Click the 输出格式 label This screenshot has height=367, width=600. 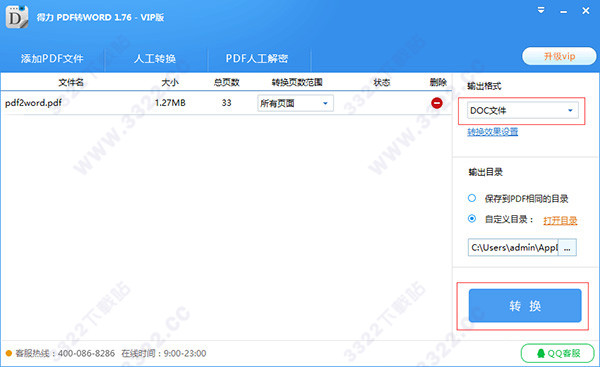point(484,86)
